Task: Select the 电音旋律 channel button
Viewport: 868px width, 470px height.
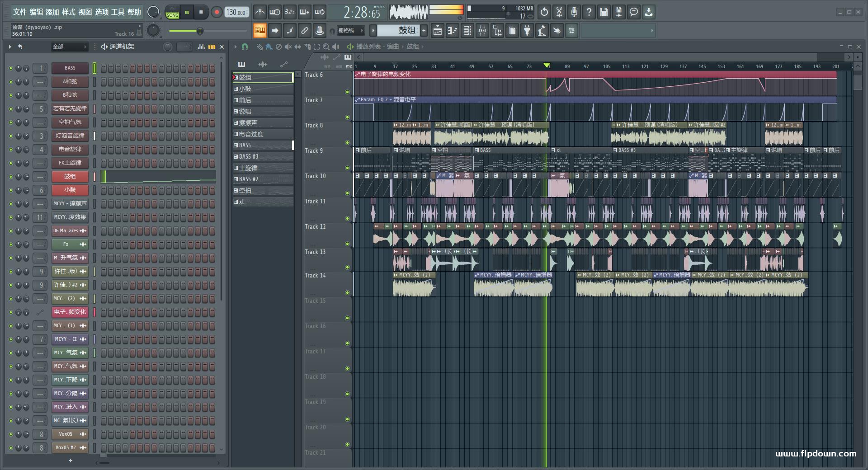Action: [x=70, y=149]
